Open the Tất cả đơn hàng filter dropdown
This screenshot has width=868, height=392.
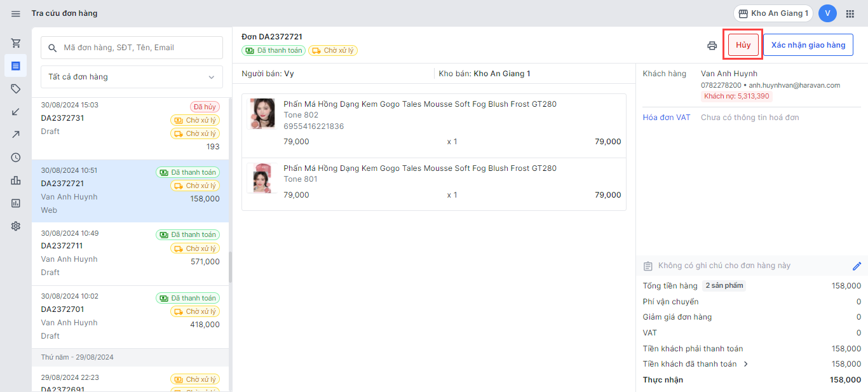(132, 77)
